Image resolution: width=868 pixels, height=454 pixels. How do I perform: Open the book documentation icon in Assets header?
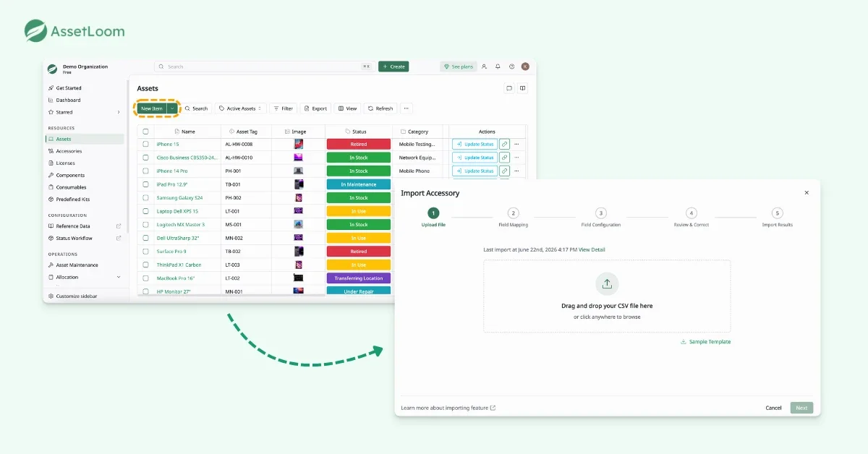[523, 88]
